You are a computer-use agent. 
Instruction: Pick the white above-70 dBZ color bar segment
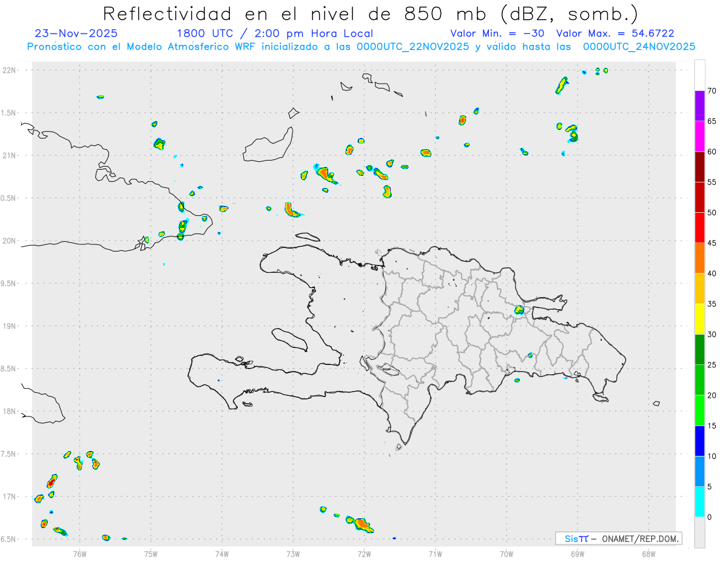tap(699, 75)
